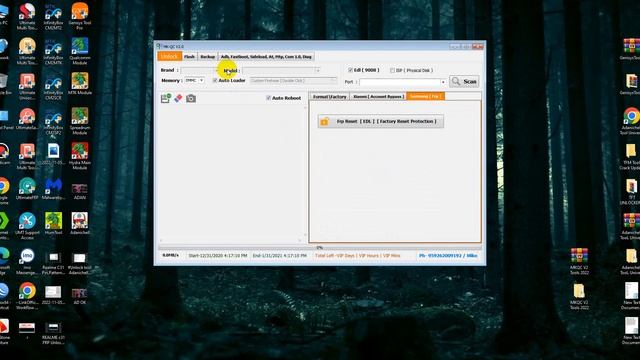
Task: Open Spreadtrum Module desktop shortcut
Action: (80, 122)
